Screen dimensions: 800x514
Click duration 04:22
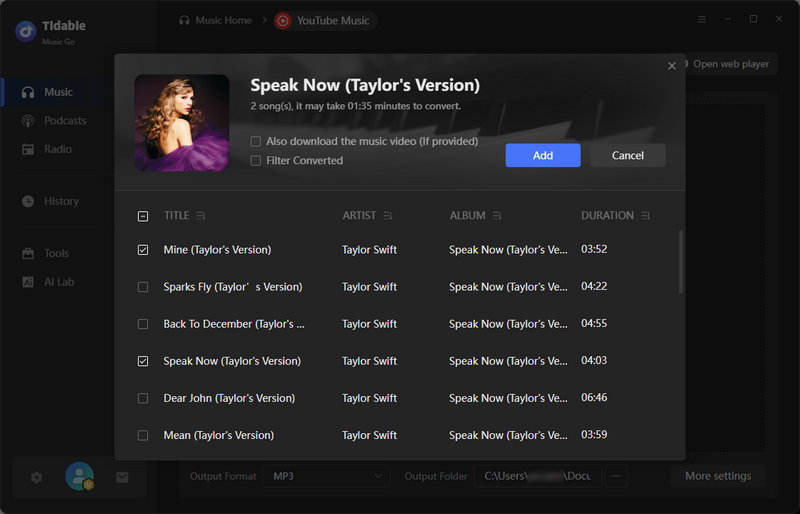tap(594, 286)
